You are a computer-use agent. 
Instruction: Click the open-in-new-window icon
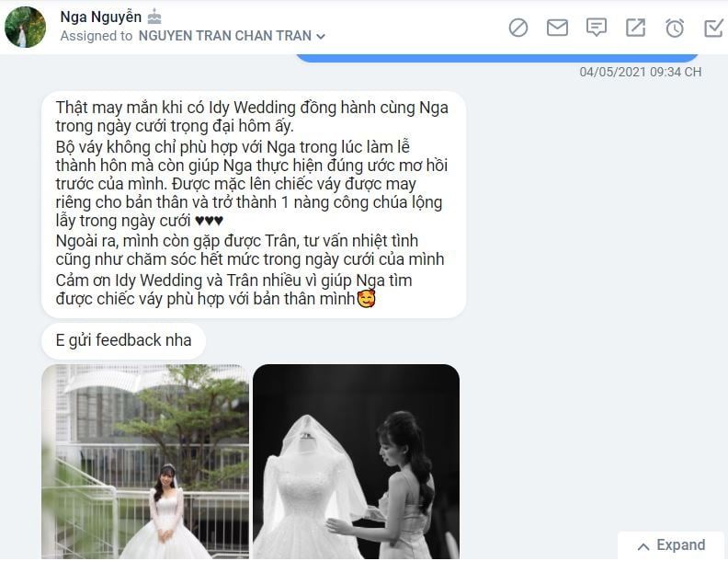[635, 28]
